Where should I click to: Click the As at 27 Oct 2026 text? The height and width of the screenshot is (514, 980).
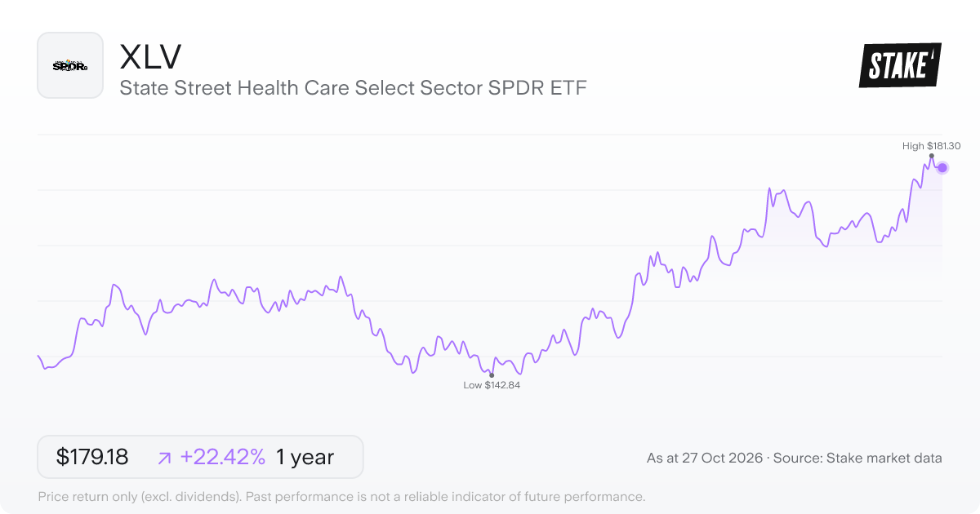click(x=705, y=459)
